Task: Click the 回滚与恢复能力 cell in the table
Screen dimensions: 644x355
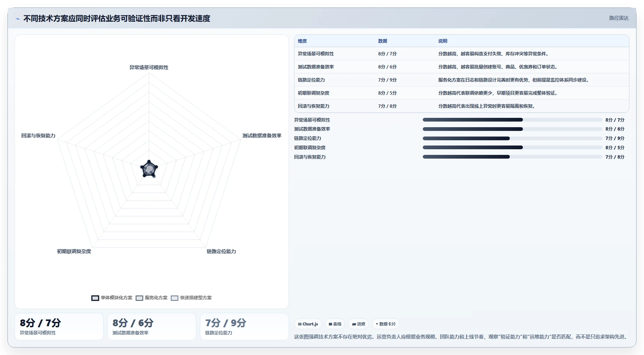Action: tap(314, 106)
